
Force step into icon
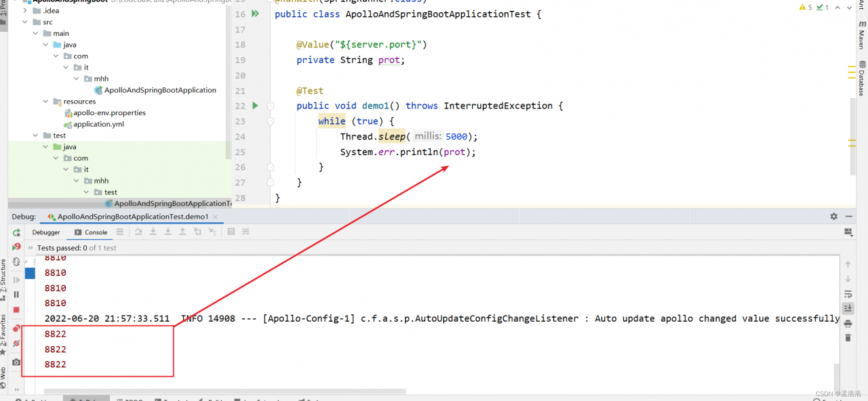pyautogui.click(x=167, y=232)
